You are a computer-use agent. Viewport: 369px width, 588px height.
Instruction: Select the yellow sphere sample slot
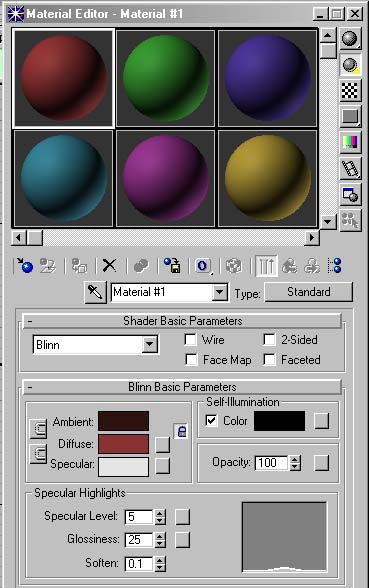coord(267,178)
